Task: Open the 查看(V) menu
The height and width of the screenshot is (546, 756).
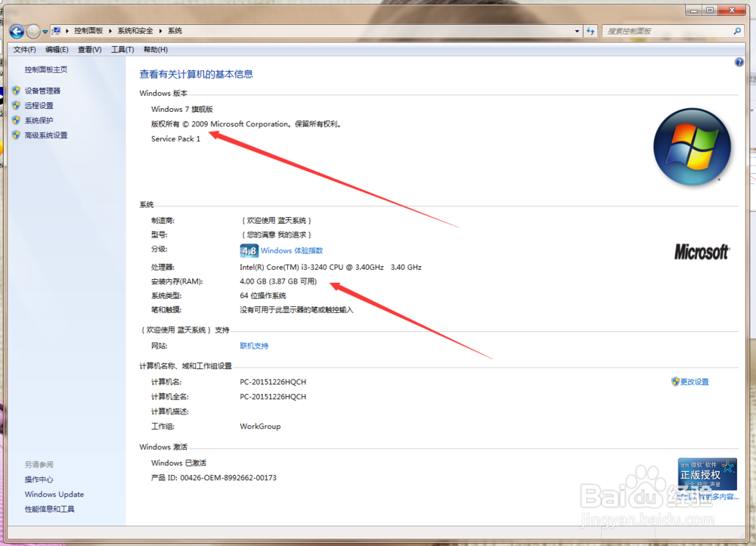Action: pos(90,50)
